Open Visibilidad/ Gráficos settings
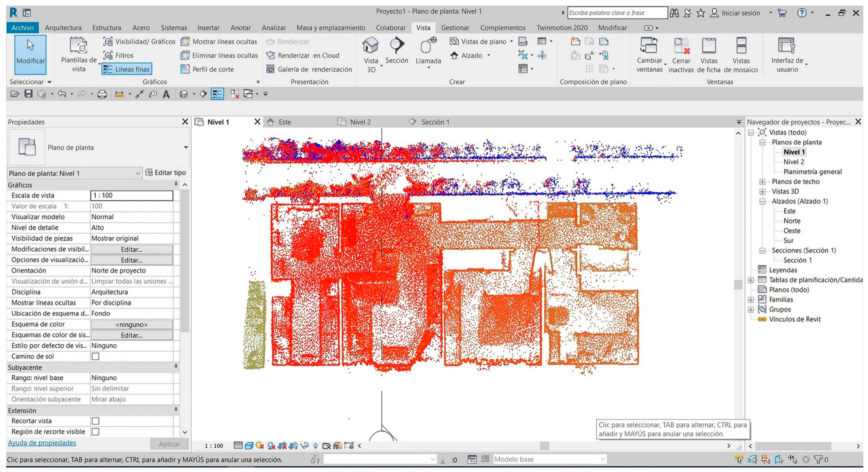The height and width of the screenshot is (472, 868). click(139, 41)
